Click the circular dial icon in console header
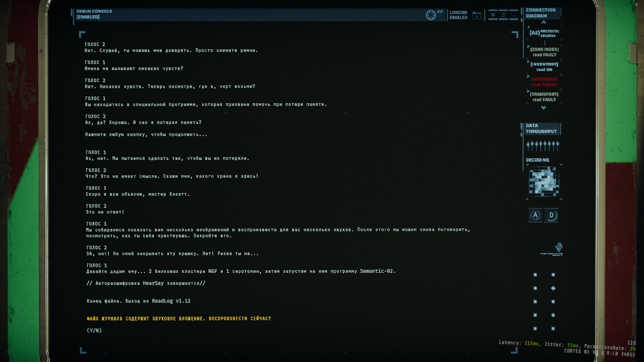This screenshot has height=362, width=644. click(431, 15)
